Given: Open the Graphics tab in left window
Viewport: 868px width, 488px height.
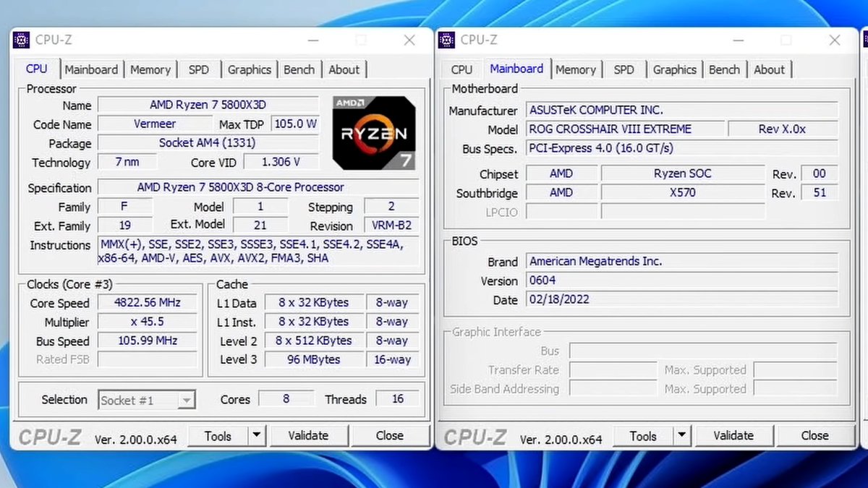Looking at the screenshot, I should click(x=249, y=70).
